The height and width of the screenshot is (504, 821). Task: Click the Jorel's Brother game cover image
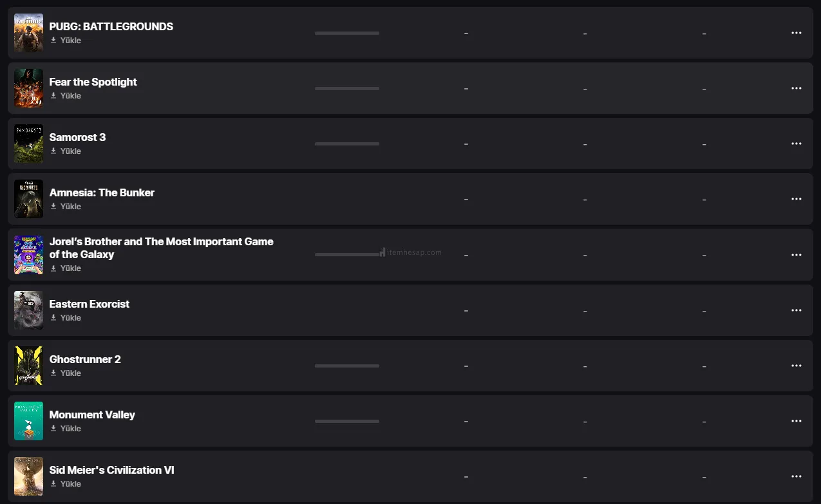point(28,255)
